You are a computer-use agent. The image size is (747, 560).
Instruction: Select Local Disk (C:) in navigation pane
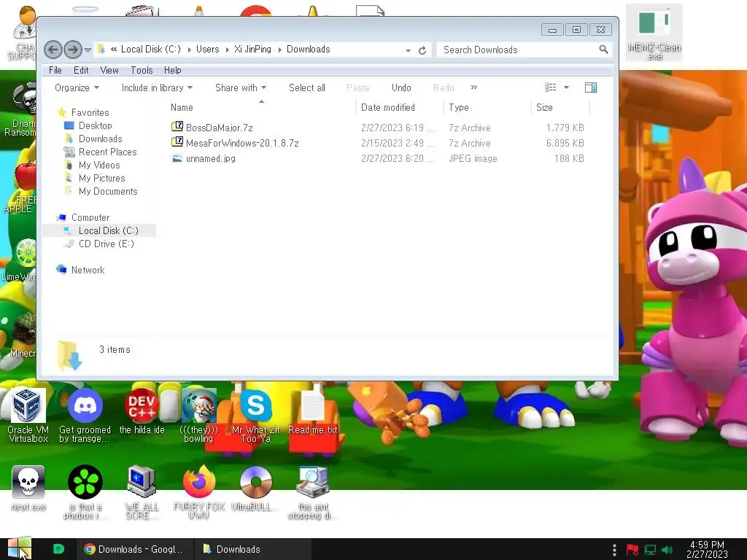pos(109,230)
